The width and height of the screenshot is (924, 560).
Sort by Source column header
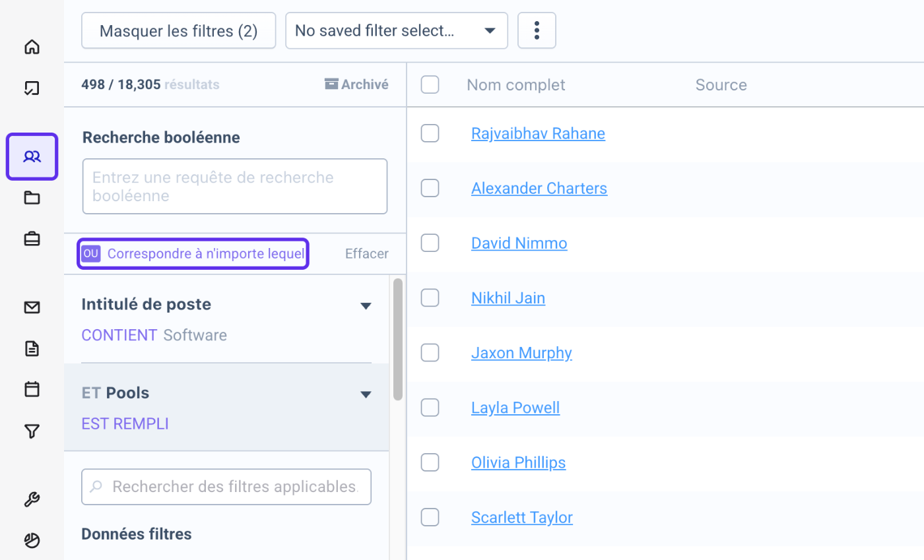[x=721, y=84]
